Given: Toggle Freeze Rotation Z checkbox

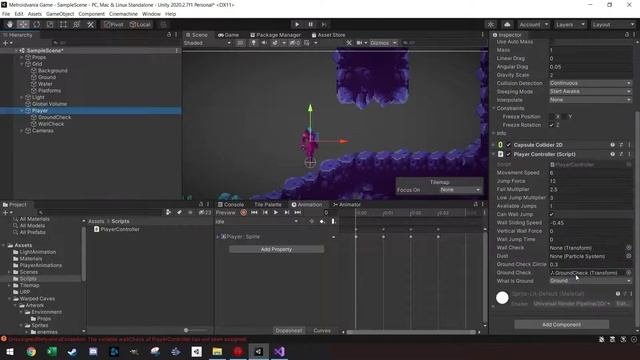Looking at the screenshot, I should pos(551,125).
